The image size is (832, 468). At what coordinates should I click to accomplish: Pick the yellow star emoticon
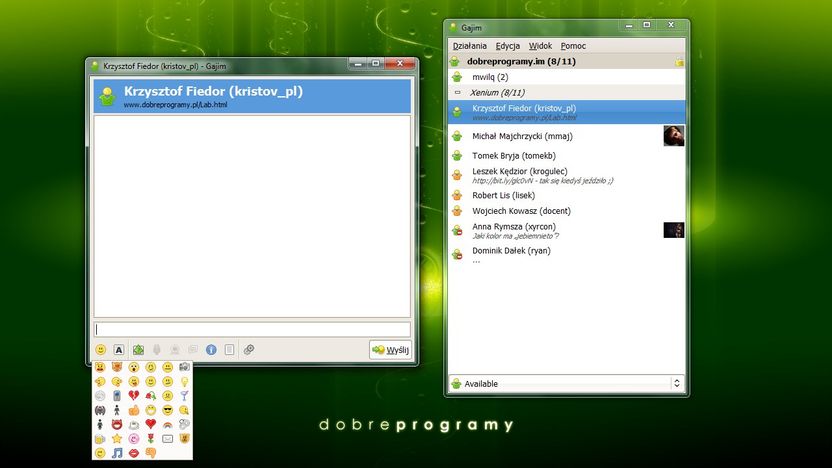click(x=117, y=438)
